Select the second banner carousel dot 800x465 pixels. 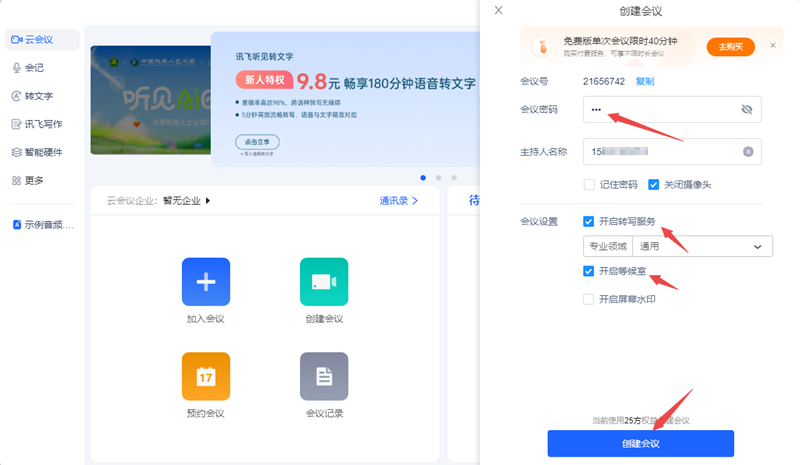[438, 178]
